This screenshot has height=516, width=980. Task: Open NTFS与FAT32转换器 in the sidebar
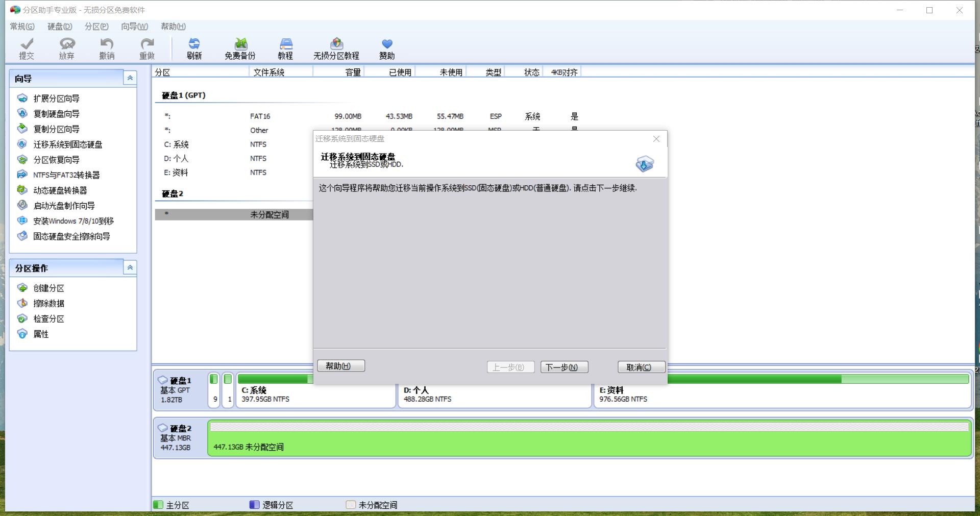click(66, 175)
